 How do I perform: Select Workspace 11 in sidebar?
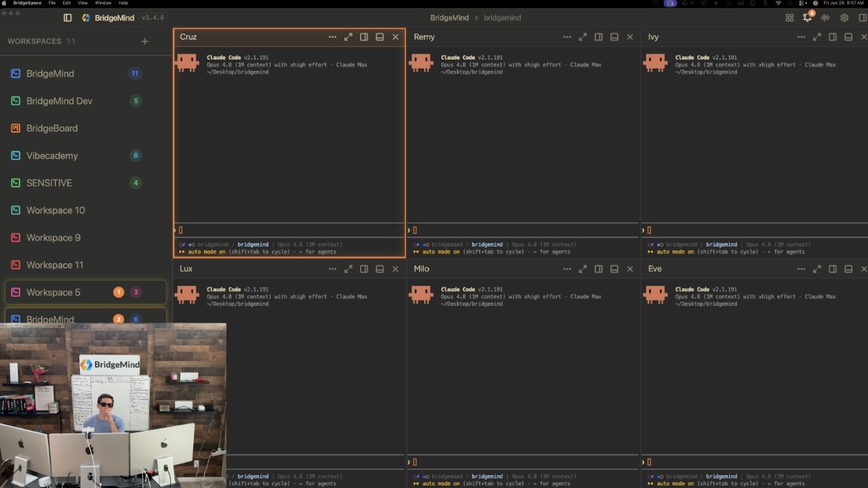[85, 265]
